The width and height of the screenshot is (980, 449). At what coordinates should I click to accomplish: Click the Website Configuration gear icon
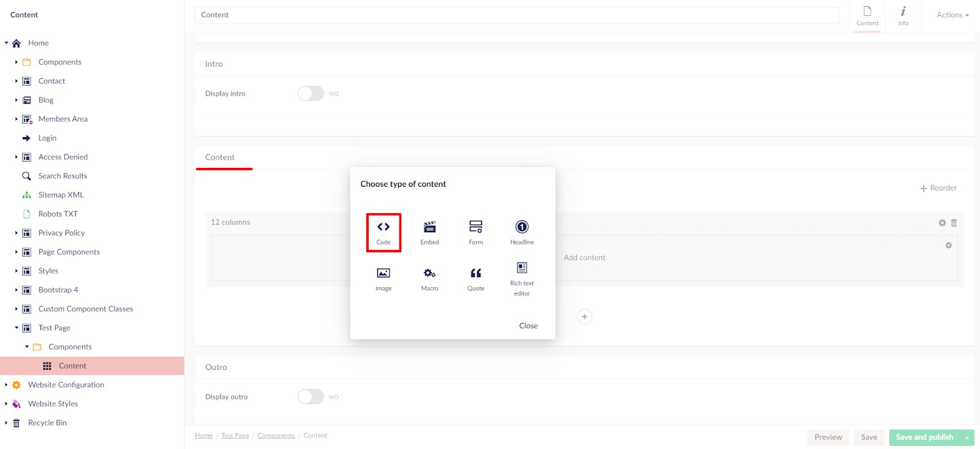(x=17, y=385)
